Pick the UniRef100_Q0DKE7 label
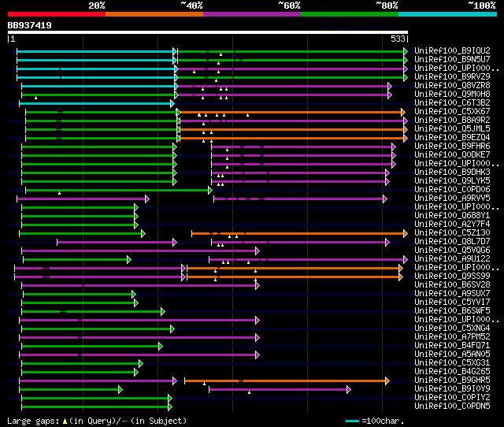504x427 pixels. click(452, 155)
